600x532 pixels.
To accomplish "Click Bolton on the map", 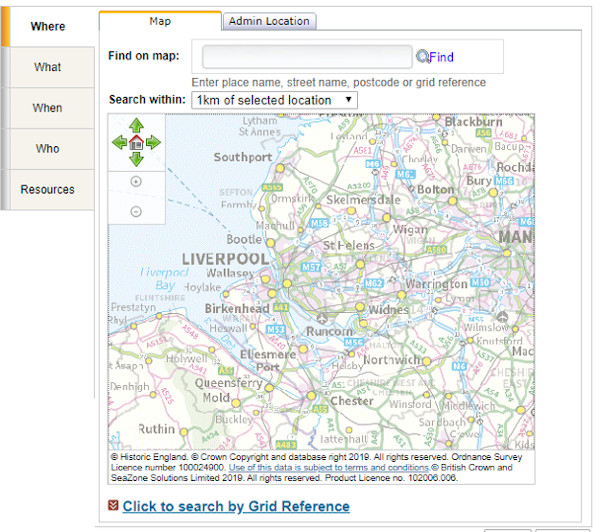I will tap(435, 189).
